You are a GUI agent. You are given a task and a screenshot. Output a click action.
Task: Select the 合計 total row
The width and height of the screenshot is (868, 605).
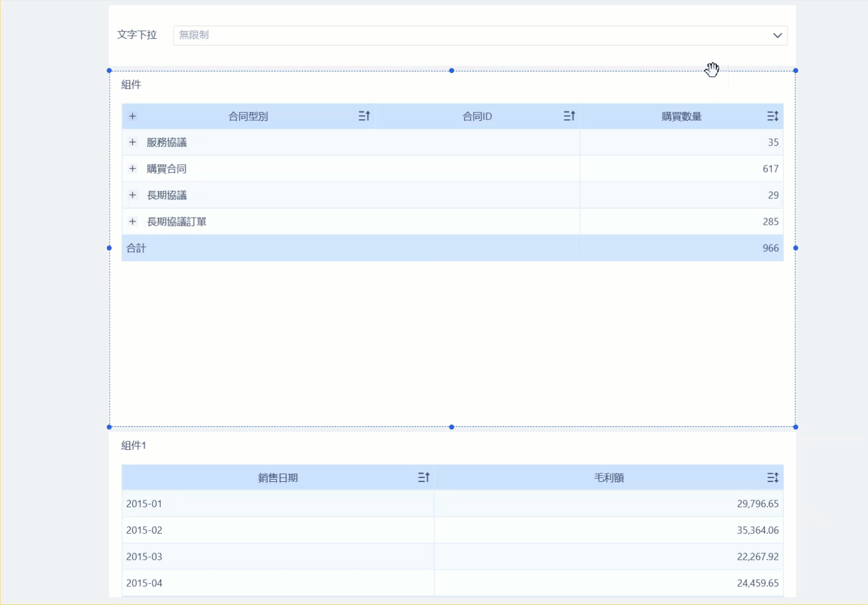click(136, 248)
